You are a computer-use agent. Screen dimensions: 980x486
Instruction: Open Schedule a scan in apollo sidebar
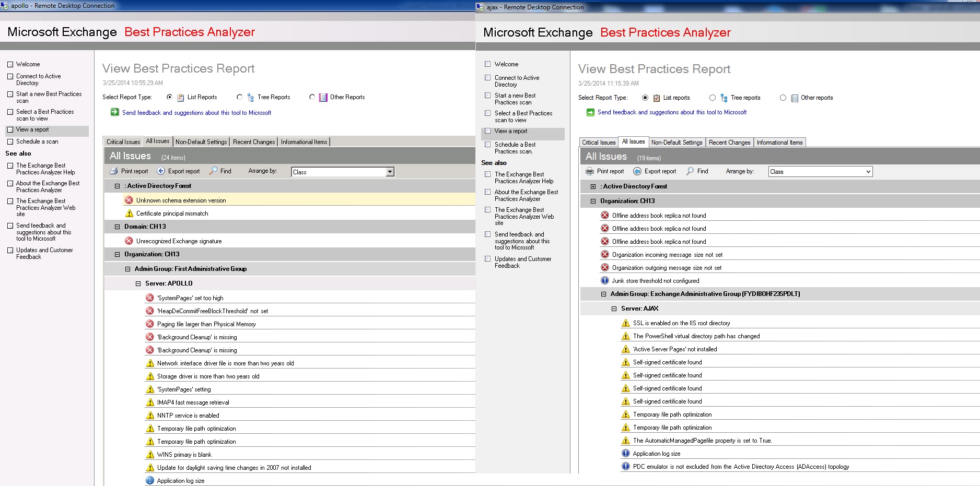pos(37,141)
